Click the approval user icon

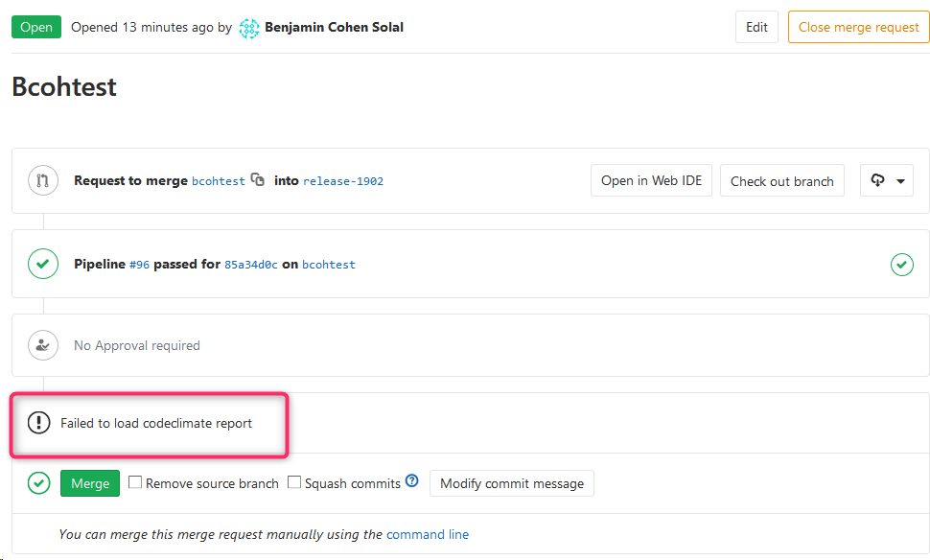coord(43,345)
